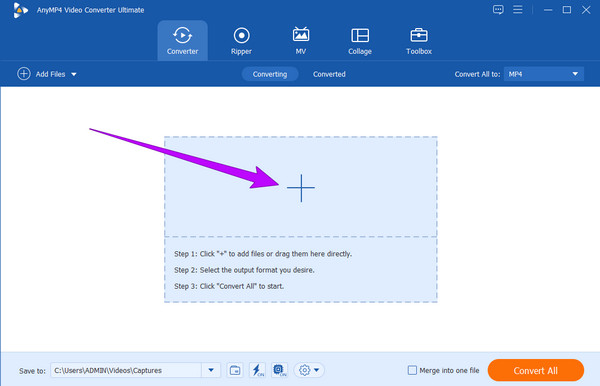Click the orange Convert All button

click(x=536, y=370)
